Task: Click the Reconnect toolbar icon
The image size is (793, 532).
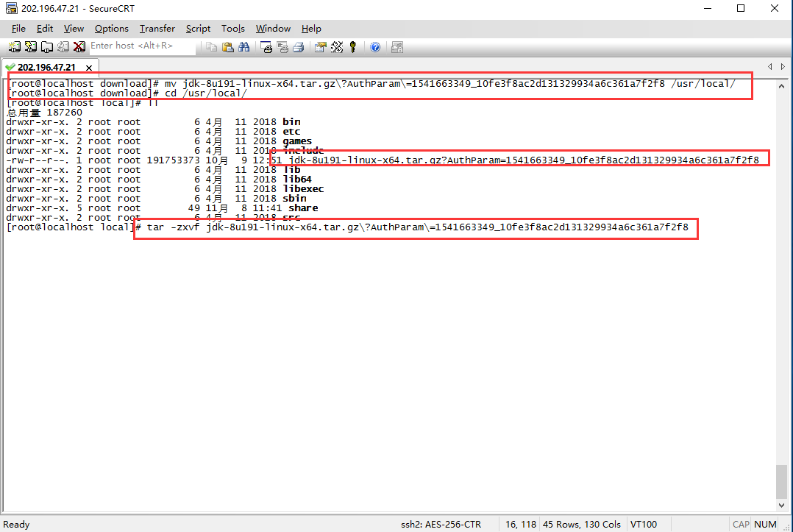Action: coord(63,47)
